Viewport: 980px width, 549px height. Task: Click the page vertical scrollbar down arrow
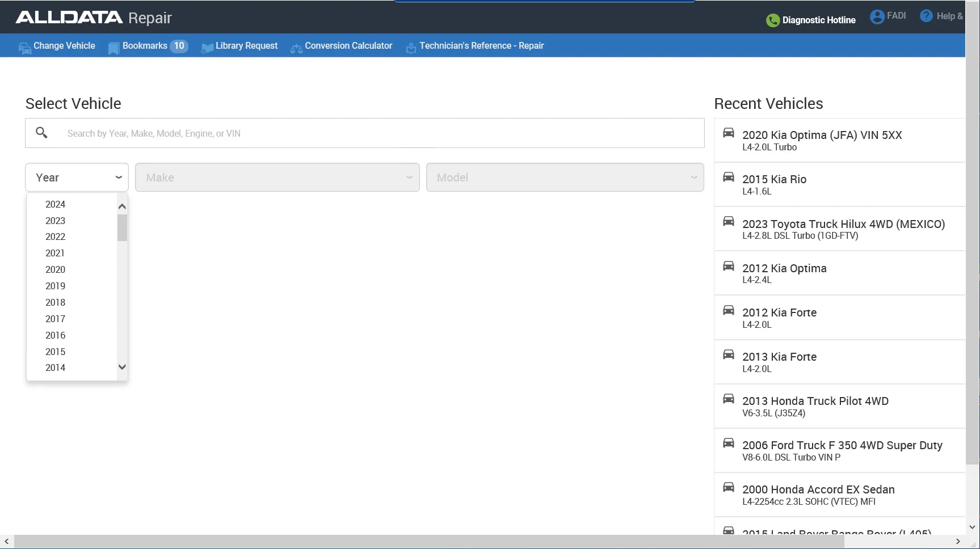pyautogui.click(x=973, y=527)
